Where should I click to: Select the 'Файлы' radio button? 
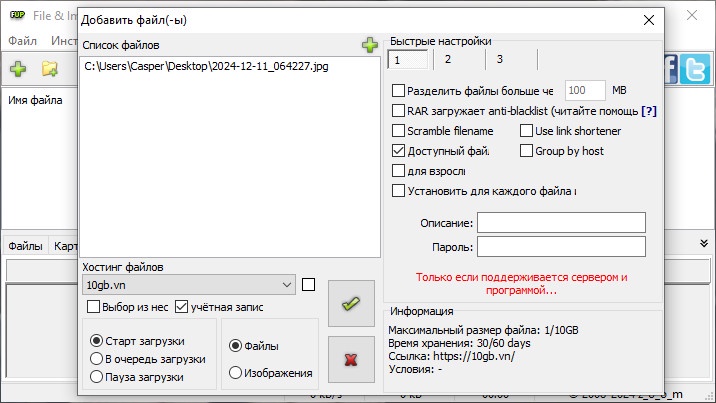[235, 345]
